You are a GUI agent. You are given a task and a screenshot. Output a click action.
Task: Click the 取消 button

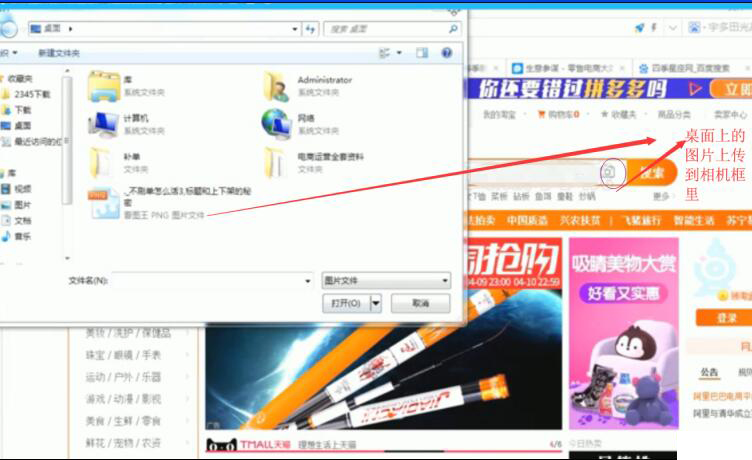(x=421, y=303)
